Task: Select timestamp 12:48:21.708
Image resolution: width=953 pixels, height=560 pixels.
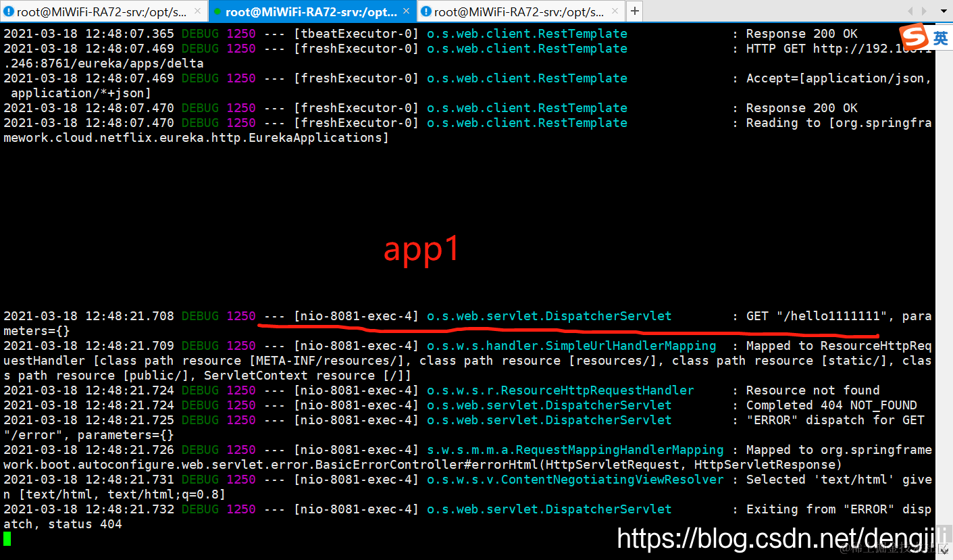Action: click(x=130, y=316)
